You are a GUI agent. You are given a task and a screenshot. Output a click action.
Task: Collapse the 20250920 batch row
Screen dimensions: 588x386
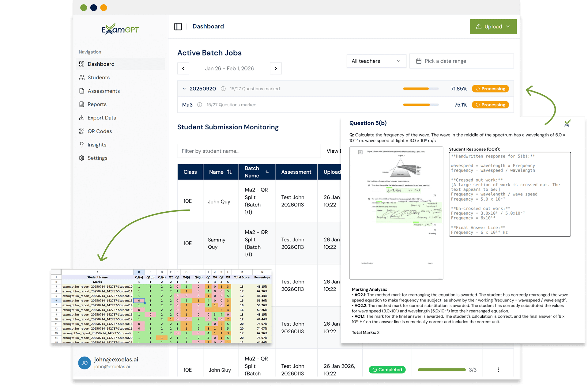click(x=184, y=89)
